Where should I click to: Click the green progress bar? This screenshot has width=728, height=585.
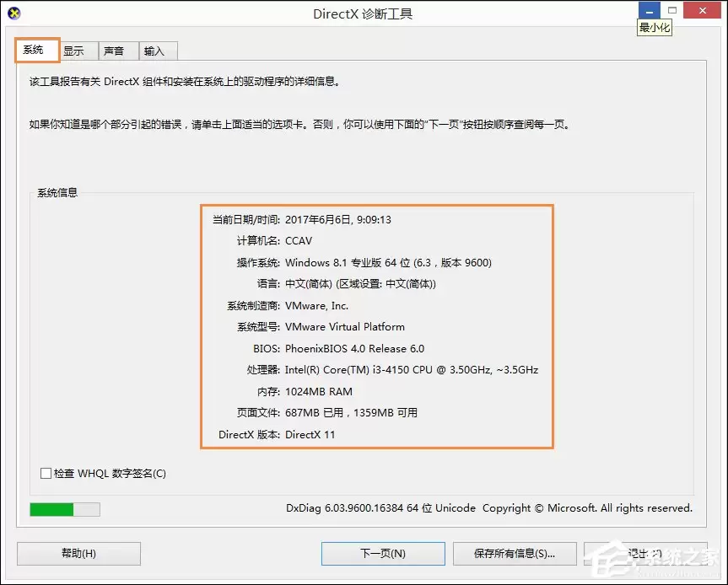point(65,509)
